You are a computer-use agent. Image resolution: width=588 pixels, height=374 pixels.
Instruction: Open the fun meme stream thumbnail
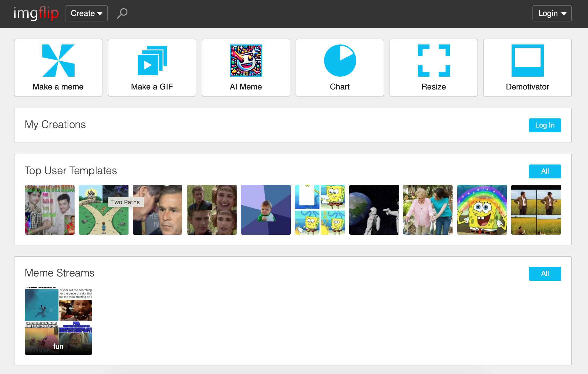click(x=58, y=321)
